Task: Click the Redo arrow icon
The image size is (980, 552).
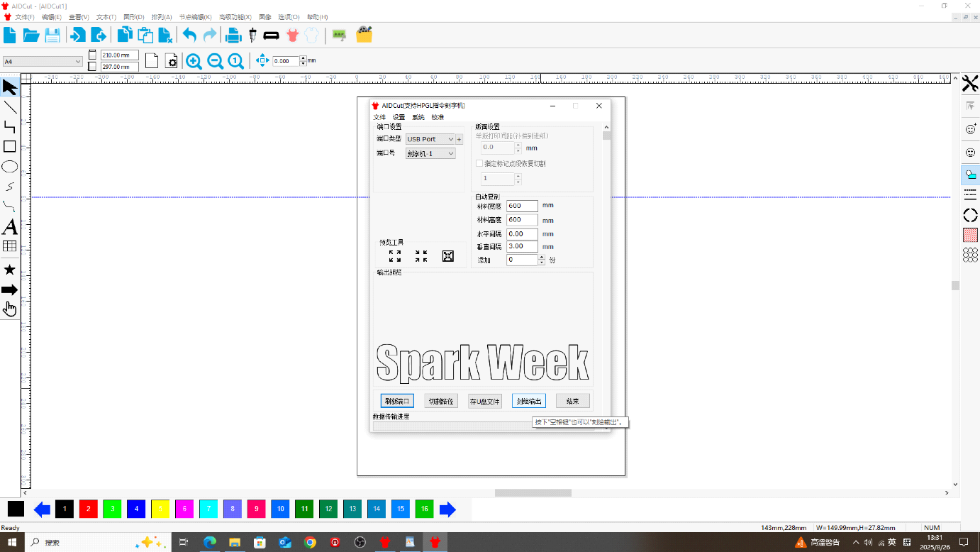Action: pos(210,35)
